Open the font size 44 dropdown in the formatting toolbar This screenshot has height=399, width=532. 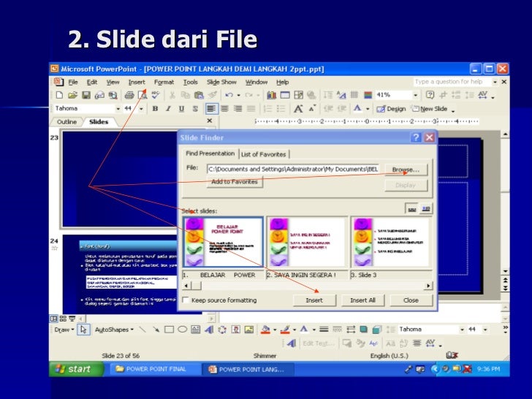click(x=141, y=109)
